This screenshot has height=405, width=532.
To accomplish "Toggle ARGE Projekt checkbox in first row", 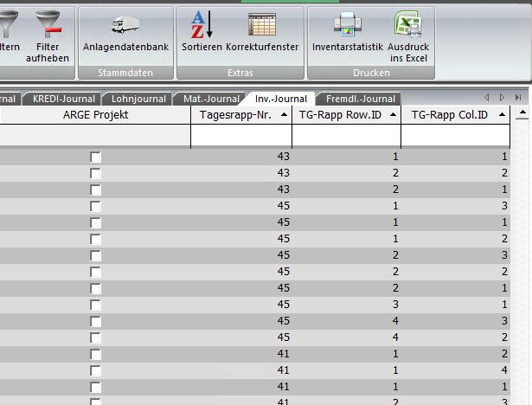I will coord(95,157).
